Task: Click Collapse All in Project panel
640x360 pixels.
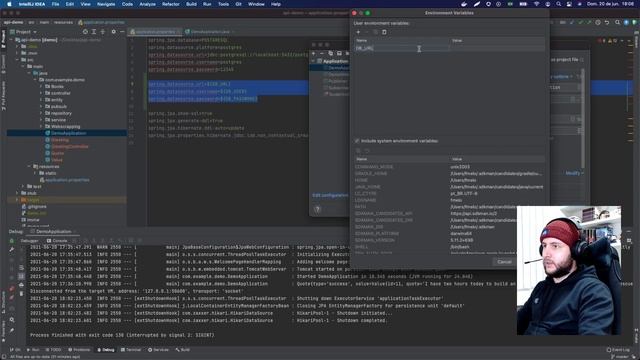Action: tap(103, 31)
